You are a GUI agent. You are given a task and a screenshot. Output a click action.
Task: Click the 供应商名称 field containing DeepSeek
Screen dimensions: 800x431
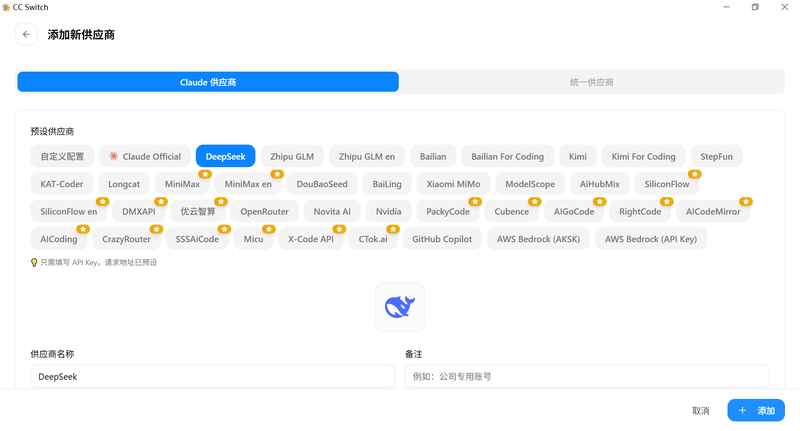click(212, 376)
